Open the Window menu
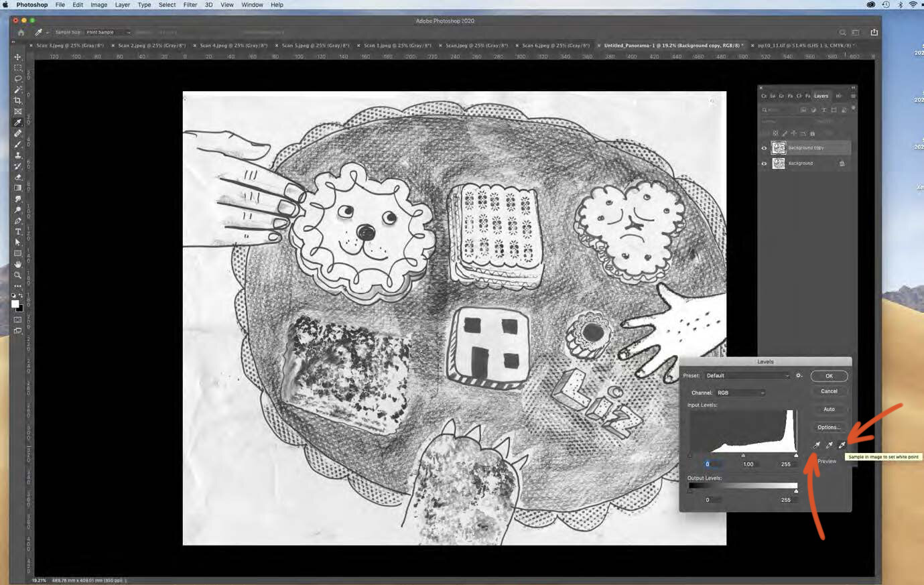Screen dimensions: 924x585 point(252,5)
